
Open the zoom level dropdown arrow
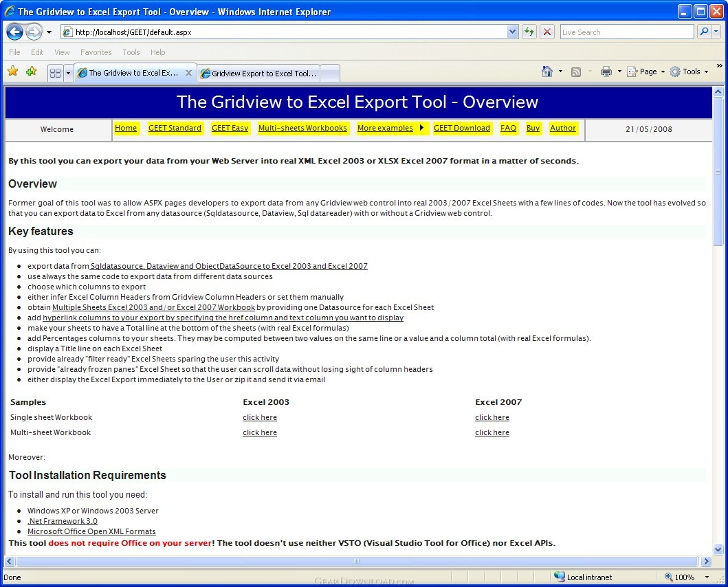[707, 577]
